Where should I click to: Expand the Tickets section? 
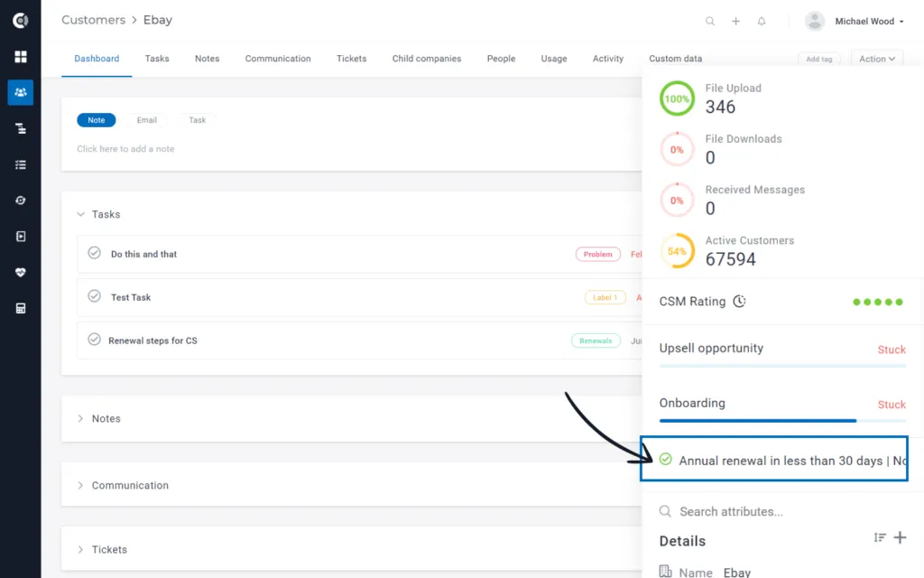[x=80, y=549]
